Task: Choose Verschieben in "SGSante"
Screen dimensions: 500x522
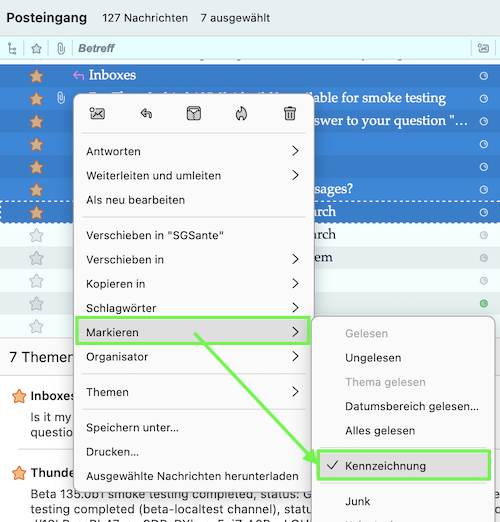Action: coord(193,235)
